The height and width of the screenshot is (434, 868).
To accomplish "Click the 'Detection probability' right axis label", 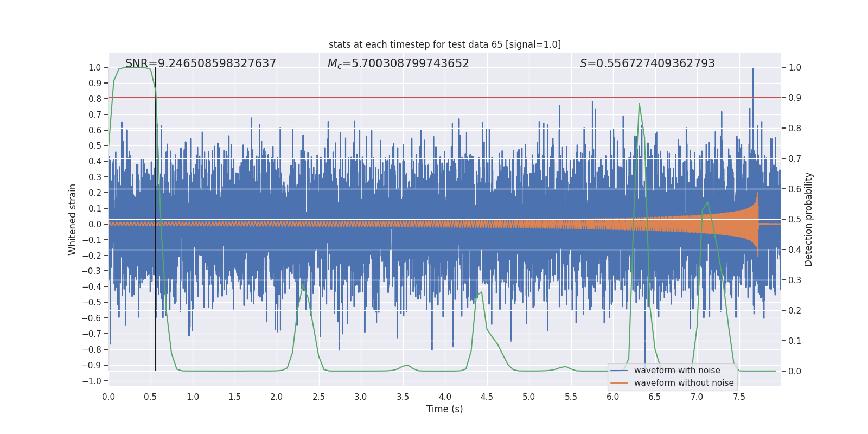I will tap(808, 219).
